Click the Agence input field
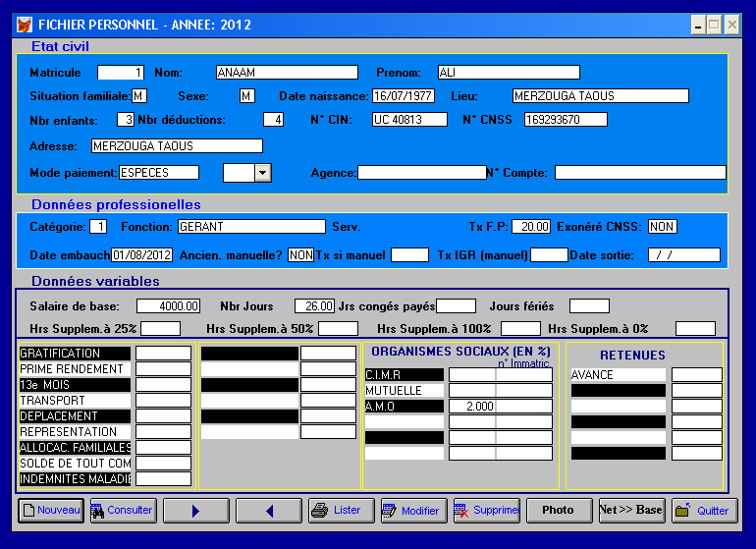The width and height of the screenshot is (756, 549). point(422,173)
